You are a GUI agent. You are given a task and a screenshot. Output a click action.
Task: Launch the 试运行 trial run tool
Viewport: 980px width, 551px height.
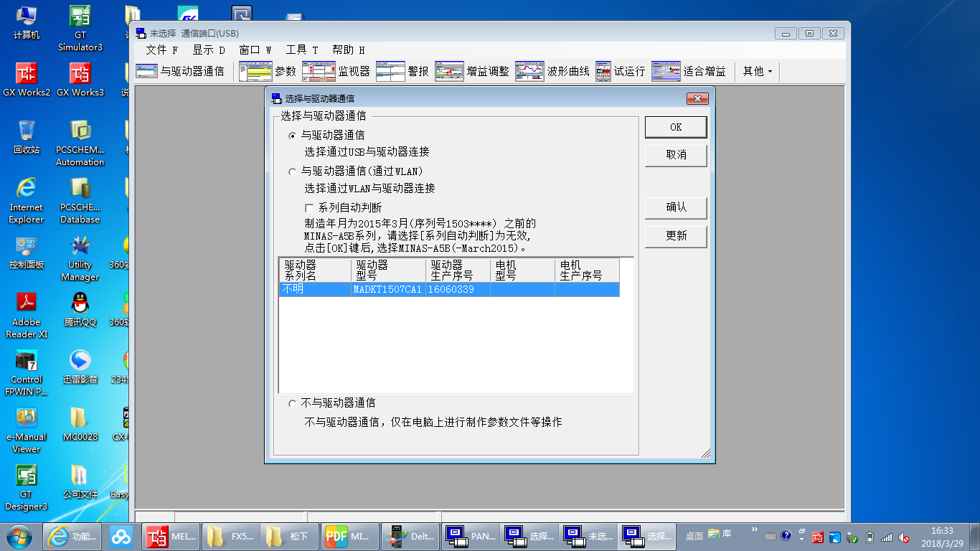[621, 71]
